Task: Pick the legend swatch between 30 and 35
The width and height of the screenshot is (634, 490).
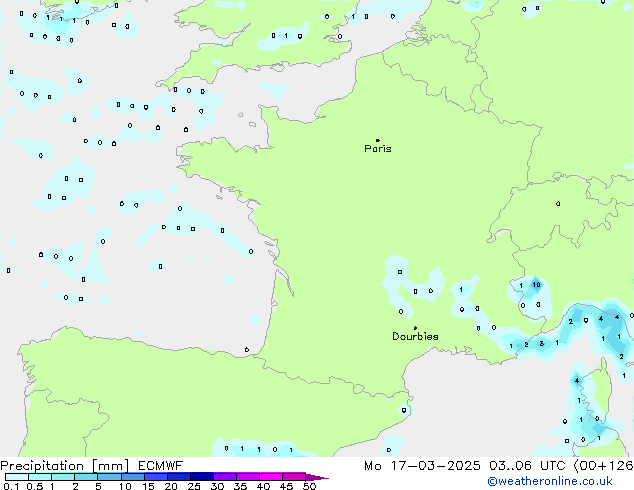Action: click(225, 477)
